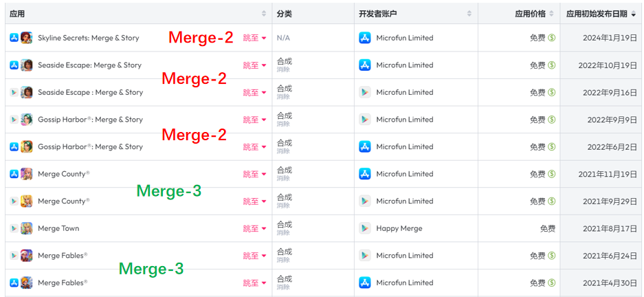Open Skyline Secrets: Merge & Story app link
This screenshot has width=644, height=297.
pyautogui.click(x=89, y=38)
